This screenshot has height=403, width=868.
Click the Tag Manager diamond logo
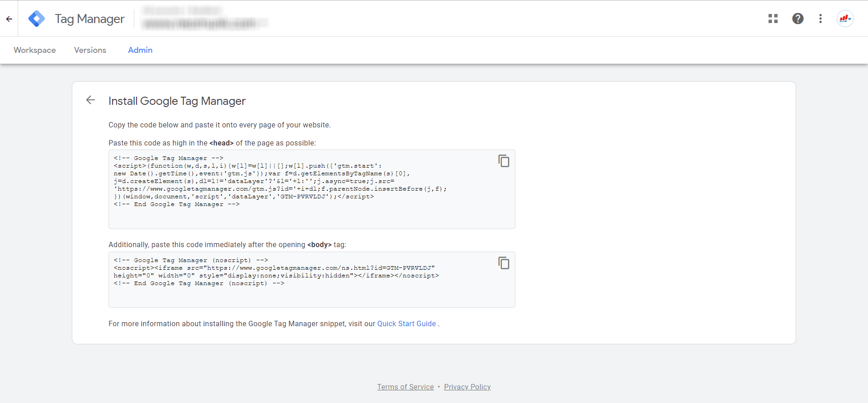point(36,19)
